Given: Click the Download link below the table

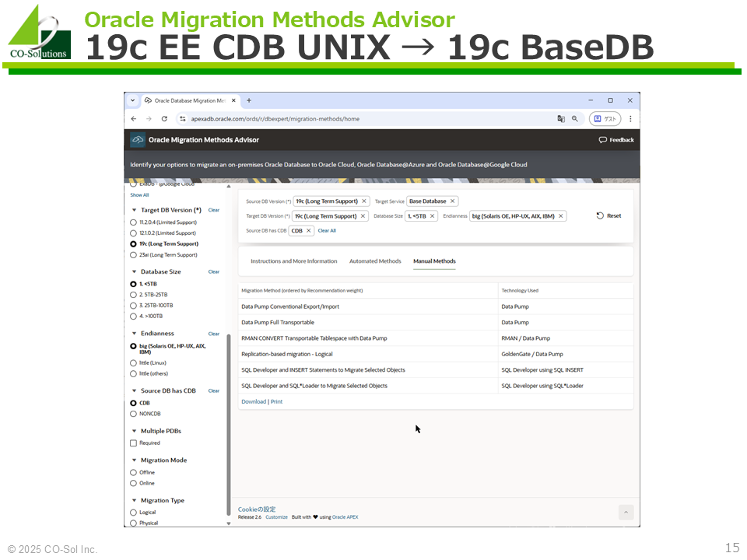Looking at the screenshot, I should [x=254, y=402].
